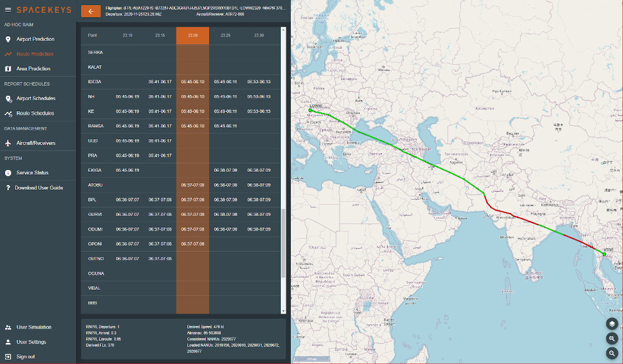
Task: Click the Sign out icon
Action: click(x=8, y=356)
